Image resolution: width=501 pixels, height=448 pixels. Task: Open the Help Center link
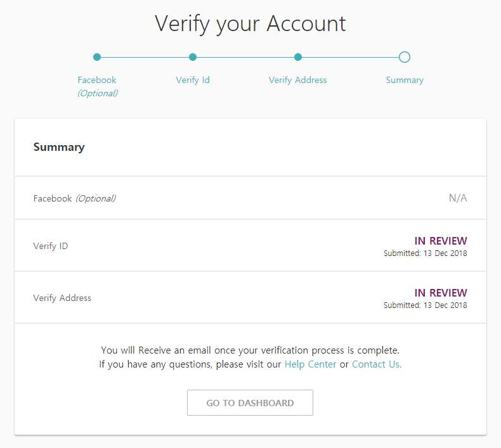pyautogui.click(x=311, y=364)
